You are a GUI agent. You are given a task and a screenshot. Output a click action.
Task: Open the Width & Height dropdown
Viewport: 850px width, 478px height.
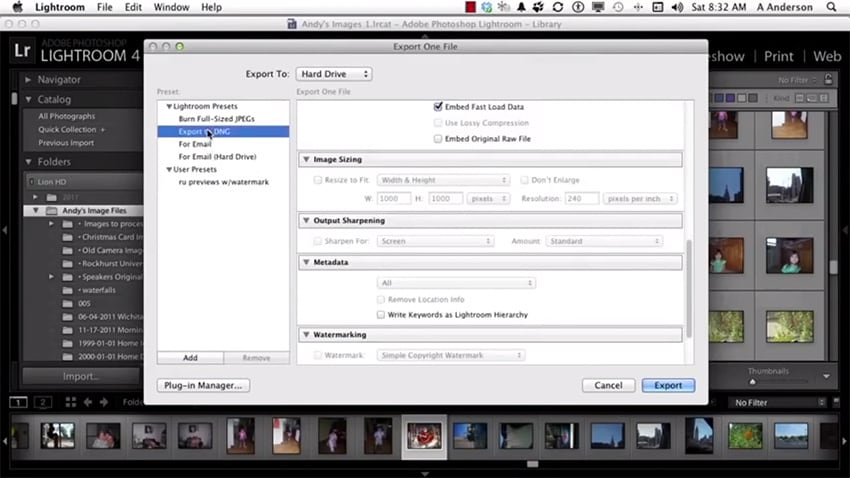(443, 180)
